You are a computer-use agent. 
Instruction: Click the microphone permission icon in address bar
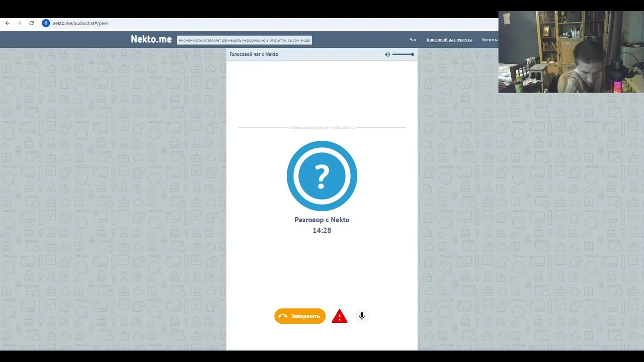click(46, 23)
